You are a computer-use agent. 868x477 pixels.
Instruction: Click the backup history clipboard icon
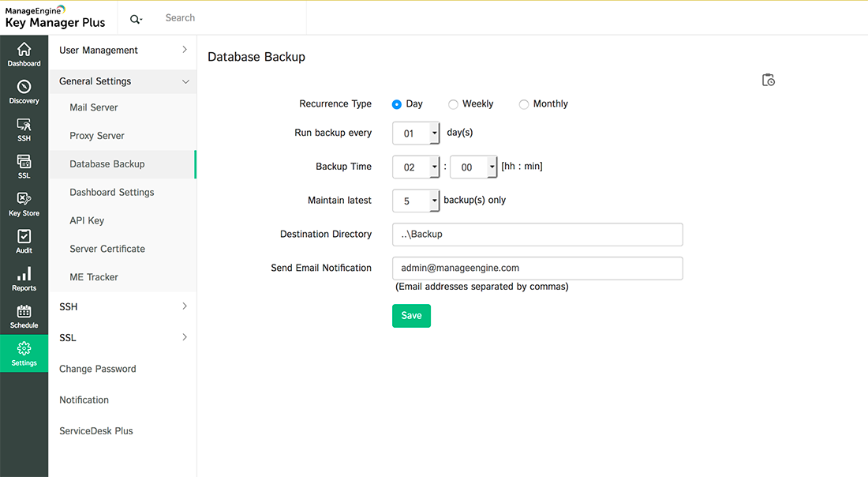pos(768,80)
